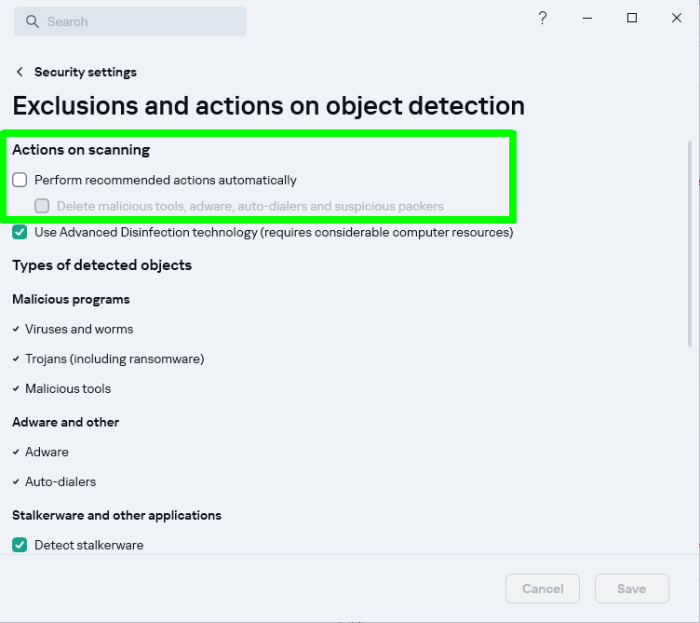
Task: Maximize the settings window
Action: [x=632, y=18]
